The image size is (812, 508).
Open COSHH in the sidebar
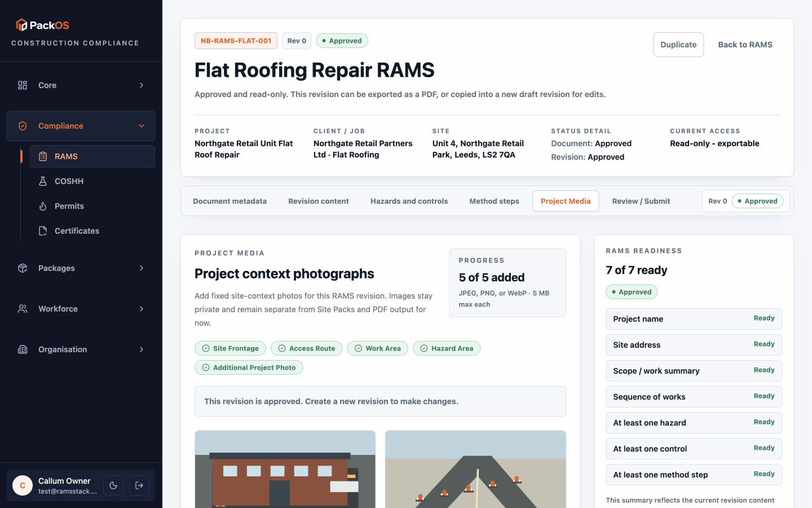(92, 181)
